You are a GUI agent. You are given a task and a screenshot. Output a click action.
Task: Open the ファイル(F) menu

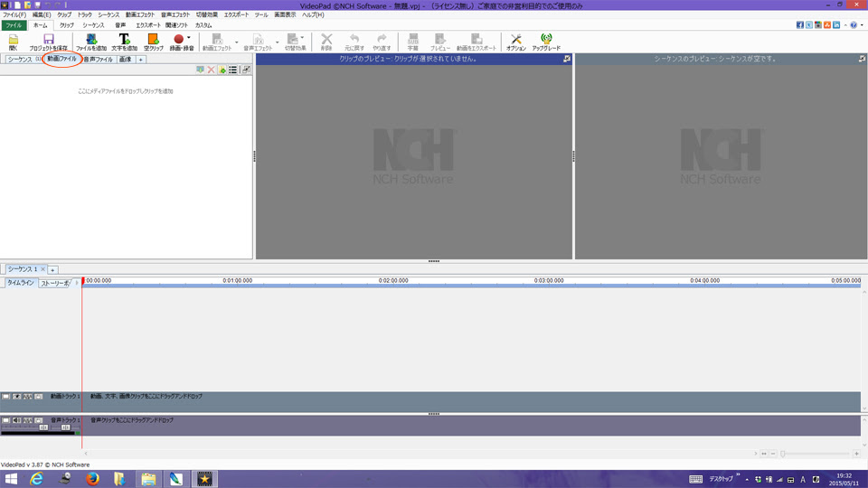[x=14, y=15]
